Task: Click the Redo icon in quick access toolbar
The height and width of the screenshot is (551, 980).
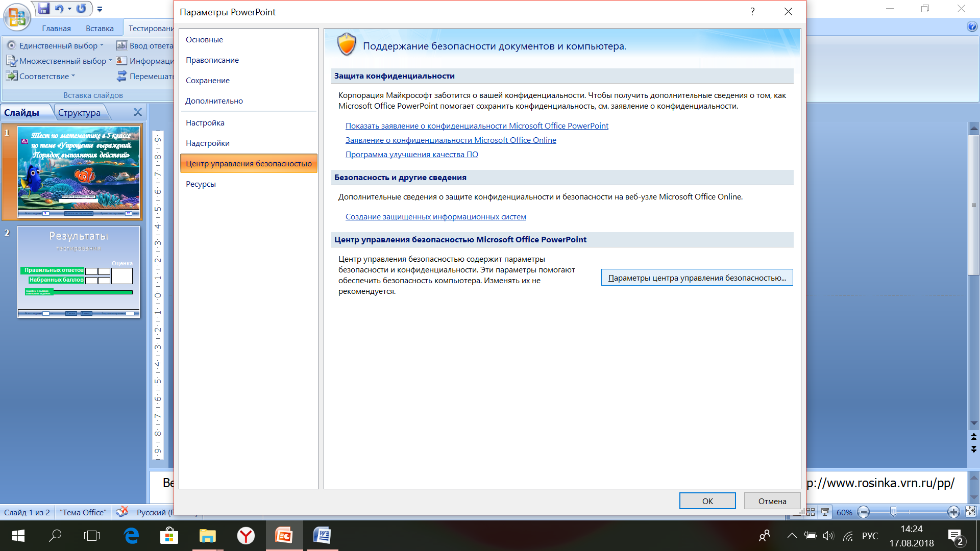Action: coord(82,9)
